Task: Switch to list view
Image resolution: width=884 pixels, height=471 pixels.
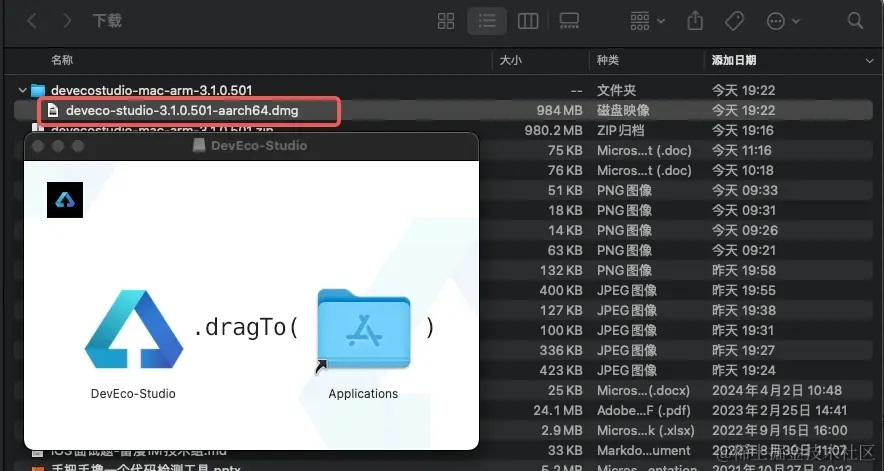Action: (x=487, y=21)
